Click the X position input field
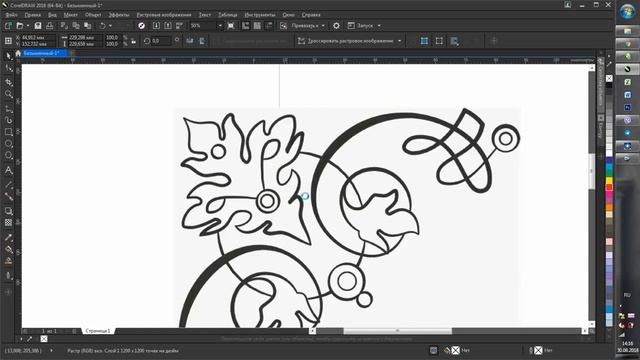640x360 pixels. click(x=38, y=38)
